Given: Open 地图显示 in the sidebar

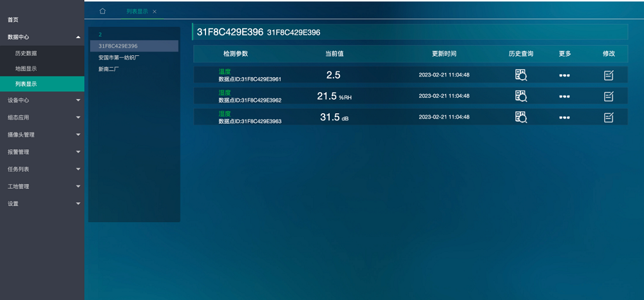Looking at the screenshot, I should (x=26, y=68).
